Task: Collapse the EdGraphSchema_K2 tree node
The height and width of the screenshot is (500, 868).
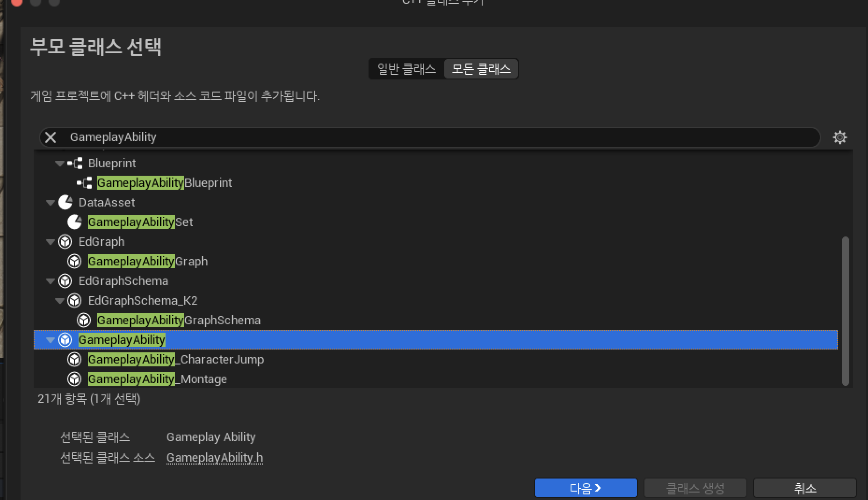Action: click(x=59, y=301)
